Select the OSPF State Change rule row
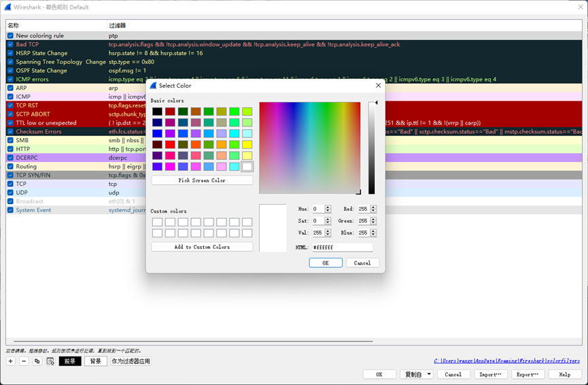 [294, 71]
